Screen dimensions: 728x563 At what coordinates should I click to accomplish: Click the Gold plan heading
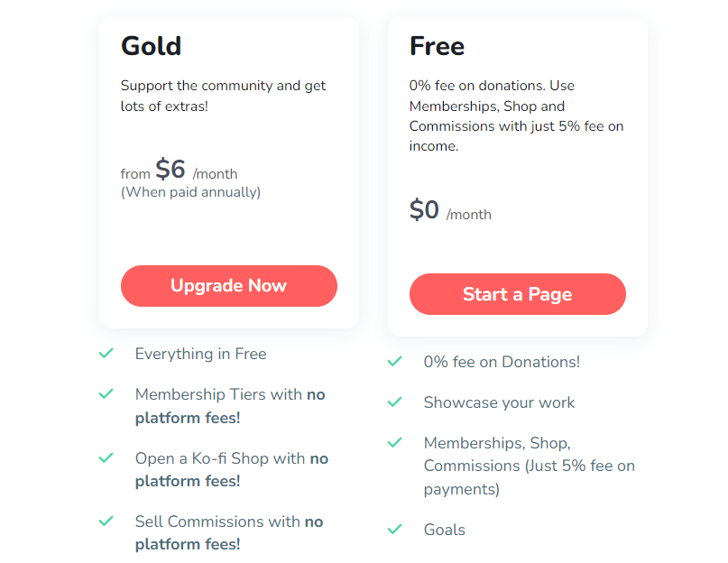pos(152,46)
